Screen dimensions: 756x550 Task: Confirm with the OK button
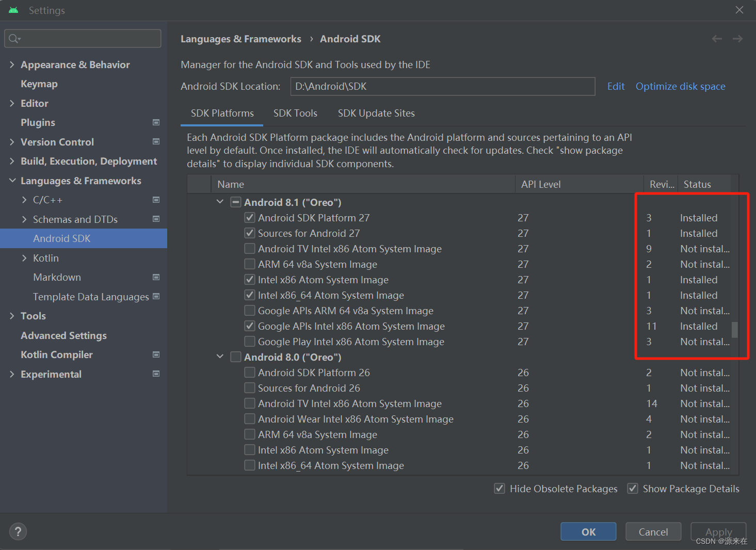[588, 531]
